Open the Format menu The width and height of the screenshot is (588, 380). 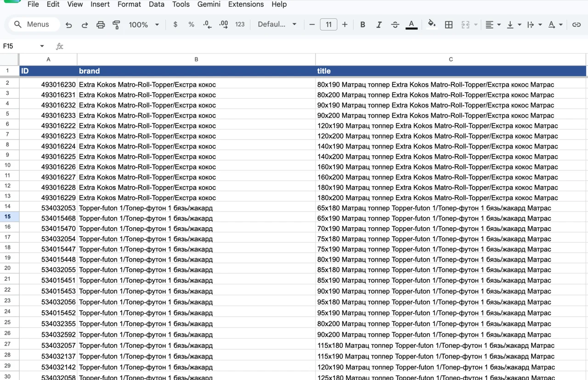pyautogui.click(x=129, y=4)
